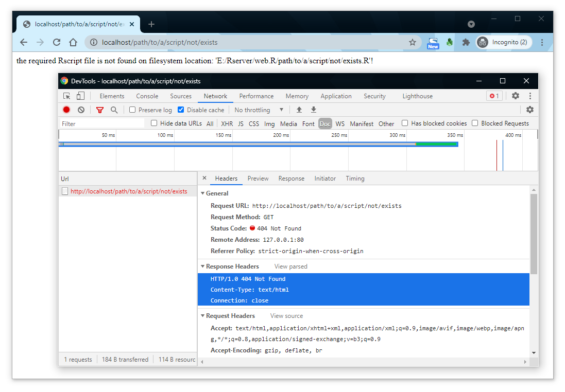Click the network Filter text field
The width and height of the screenshot is (565, 392).
coord(102,123)
